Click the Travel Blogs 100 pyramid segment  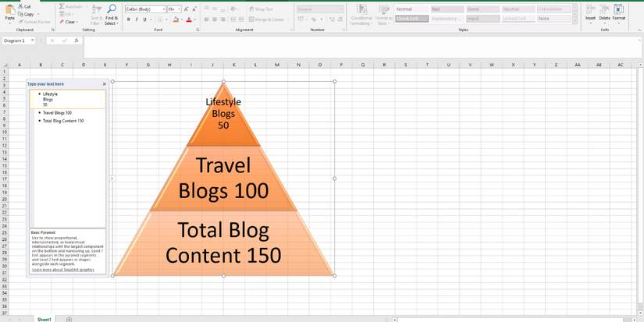pos(223,178)
